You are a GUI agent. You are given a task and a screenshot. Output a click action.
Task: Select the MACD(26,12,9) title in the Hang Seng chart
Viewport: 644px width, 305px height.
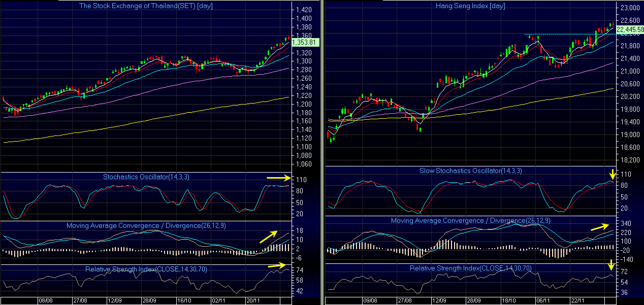pos(470,221)
